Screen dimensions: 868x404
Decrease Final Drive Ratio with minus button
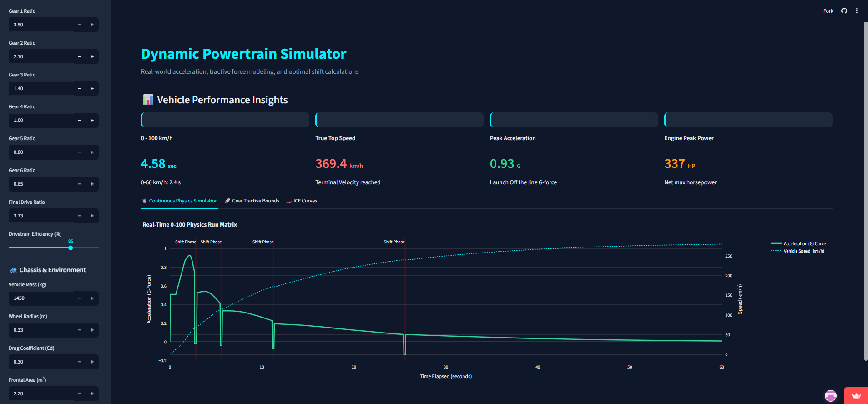(80, 216)
